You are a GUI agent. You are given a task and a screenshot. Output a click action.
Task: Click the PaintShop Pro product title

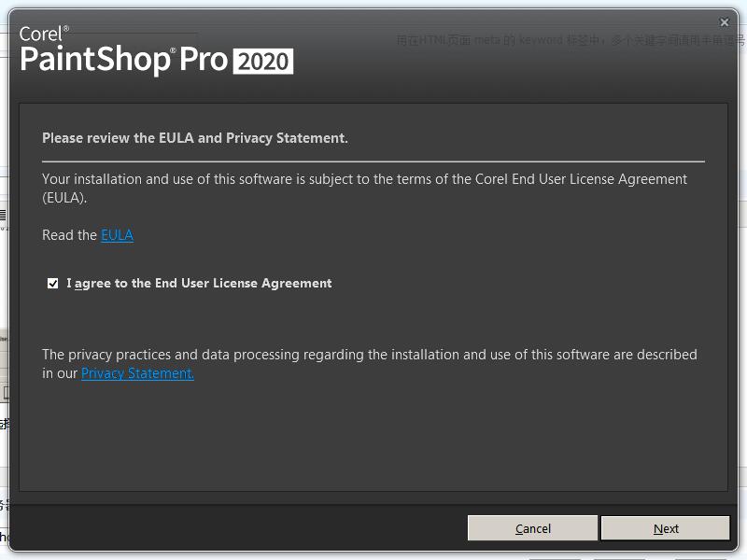pyautogui.click(x=124, y=60)
